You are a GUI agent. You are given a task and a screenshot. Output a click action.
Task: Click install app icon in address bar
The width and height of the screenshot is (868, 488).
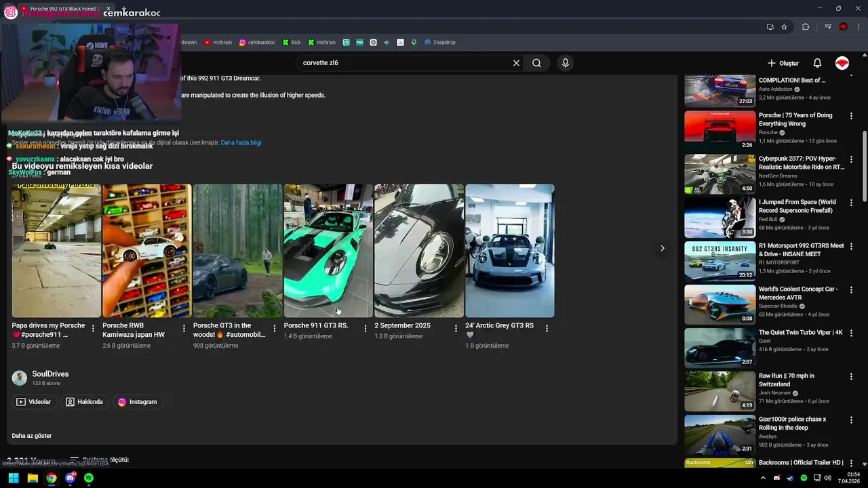pyautogui.click(x=770, y=26)
